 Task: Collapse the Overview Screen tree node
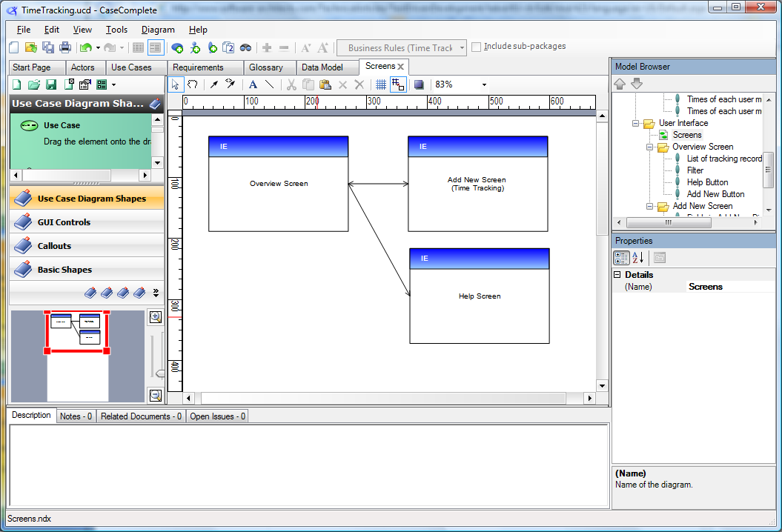point(649,147)
